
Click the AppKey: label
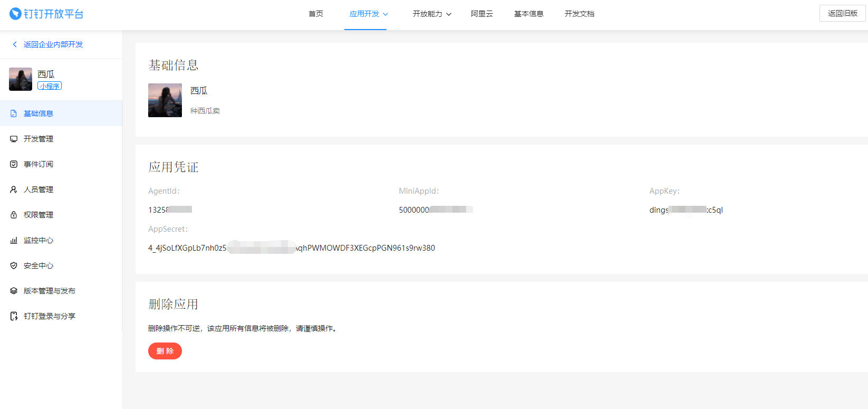[x=665, y=191]
